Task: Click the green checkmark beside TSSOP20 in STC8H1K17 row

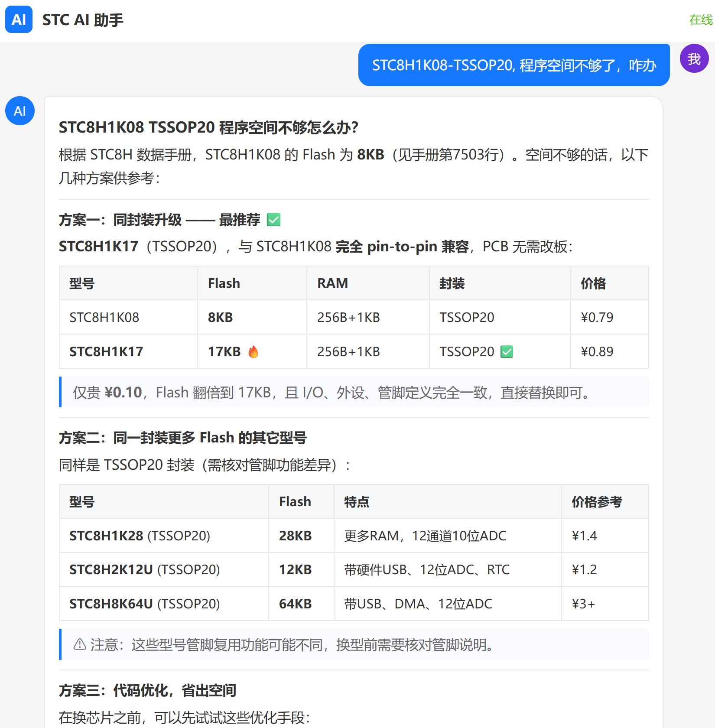Action: click(x=507, y=351)
